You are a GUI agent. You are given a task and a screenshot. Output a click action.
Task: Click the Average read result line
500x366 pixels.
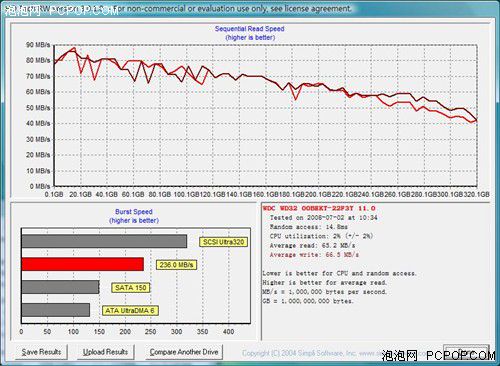312,246
